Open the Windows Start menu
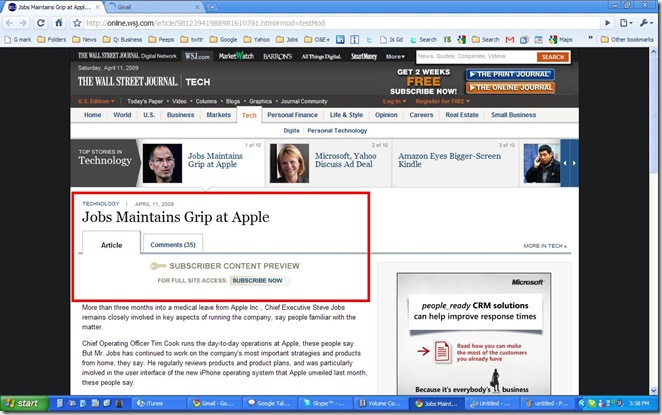 (x=24, y=404)
